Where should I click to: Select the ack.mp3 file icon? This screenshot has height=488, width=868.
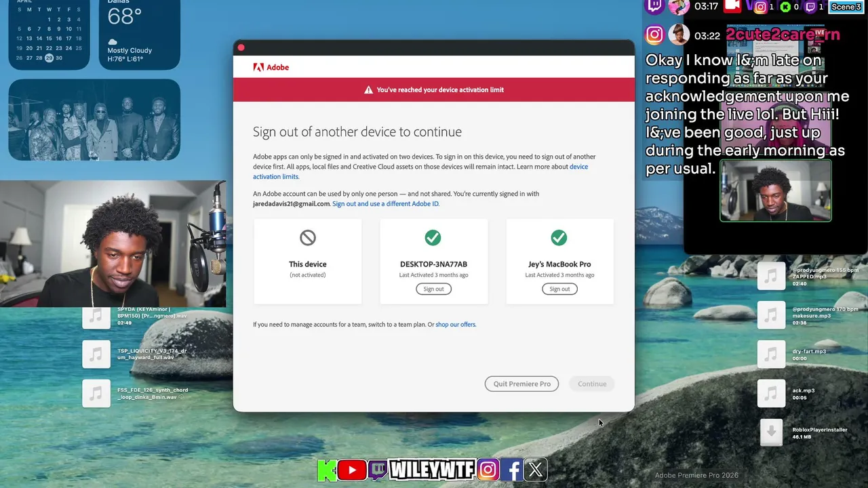tap(771, 393)
